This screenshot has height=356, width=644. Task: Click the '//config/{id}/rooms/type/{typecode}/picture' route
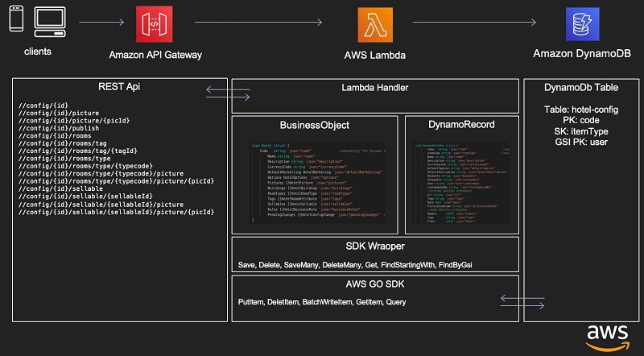101,173
